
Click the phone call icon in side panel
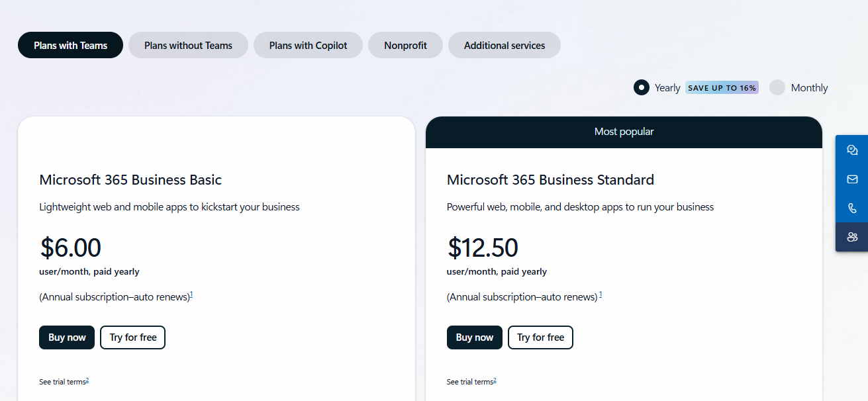[852, 208]
